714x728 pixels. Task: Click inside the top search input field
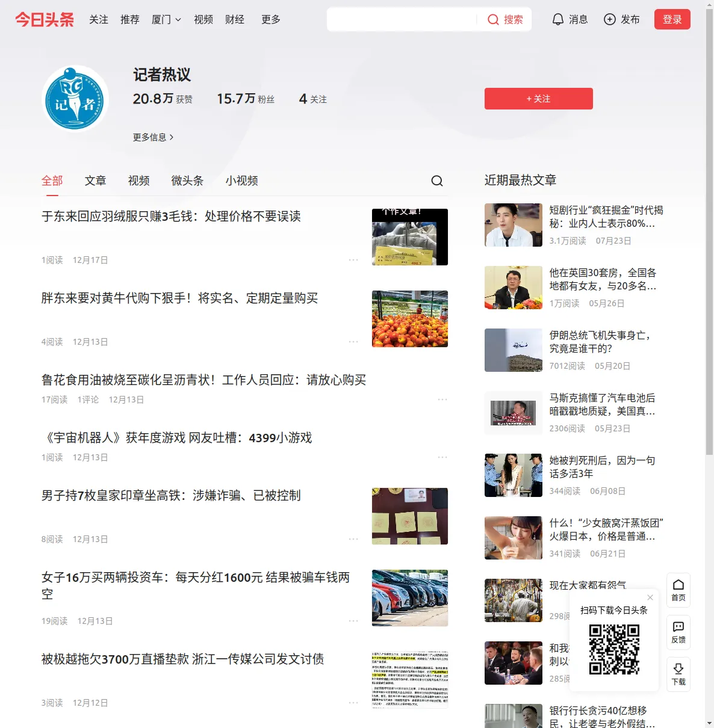402,20
